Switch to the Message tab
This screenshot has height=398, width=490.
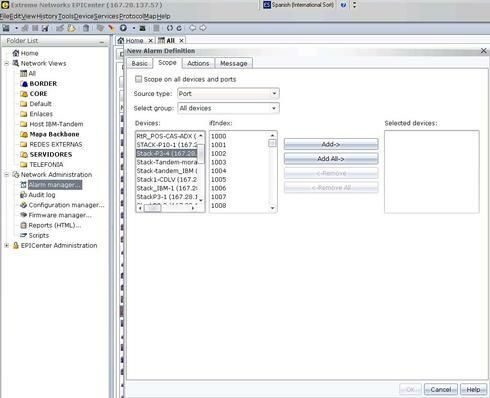[234, 63]
